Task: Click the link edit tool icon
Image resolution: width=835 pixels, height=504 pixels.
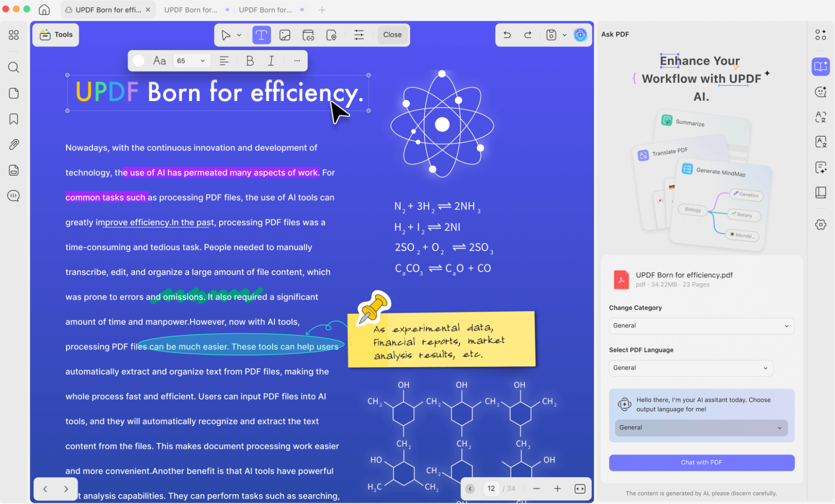Action: click(308, 35)
